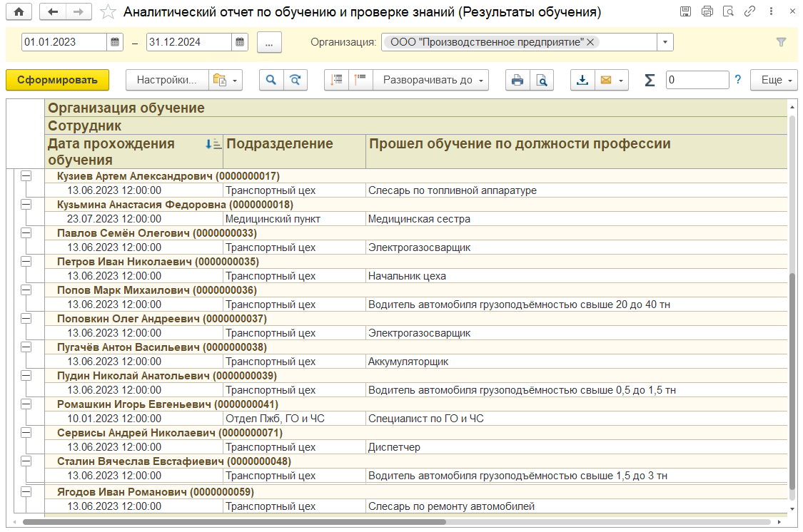Add report to favorites with star icon
Viewport: 803px width, 532px height.
point(107,12)
